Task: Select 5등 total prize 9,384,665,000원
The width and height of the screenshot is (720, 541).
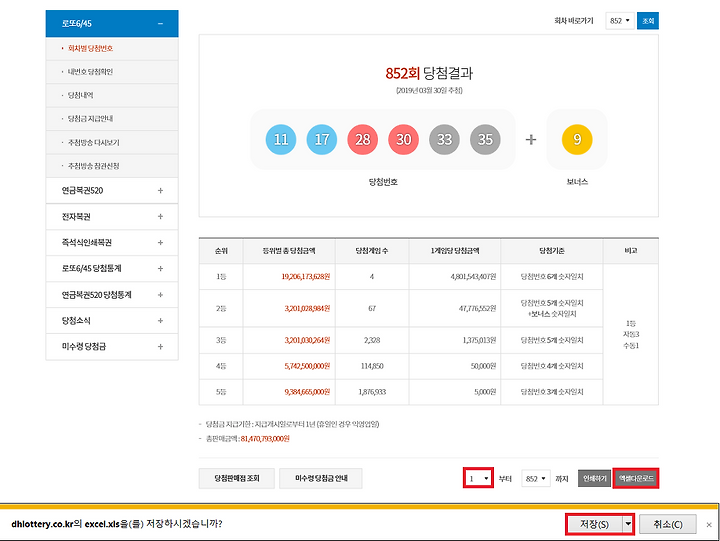Action: pyautogui.click(x=307, y=392)
